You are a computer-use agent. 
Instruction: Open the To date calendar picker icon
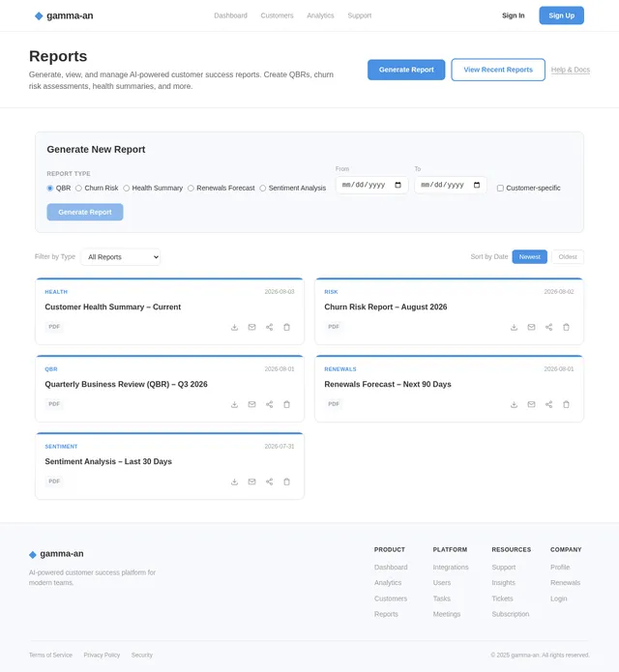pos(477,185)
